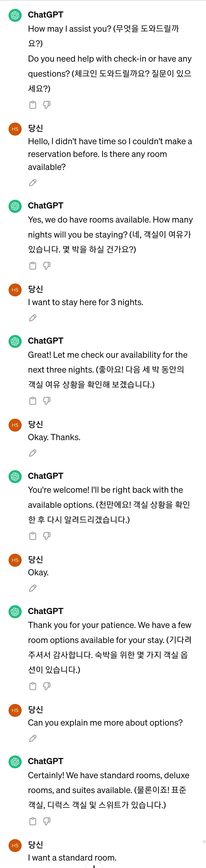Click the first ChatGPT logo avatar
206x868 pixels.
pyautogui.click(x=15, y=15)
